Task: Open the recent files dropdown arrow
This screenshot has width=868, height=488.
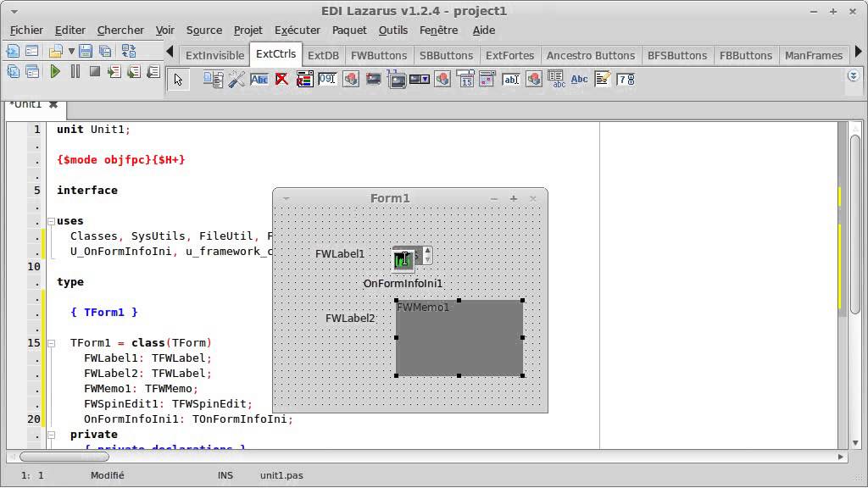Action: point(71,52)
